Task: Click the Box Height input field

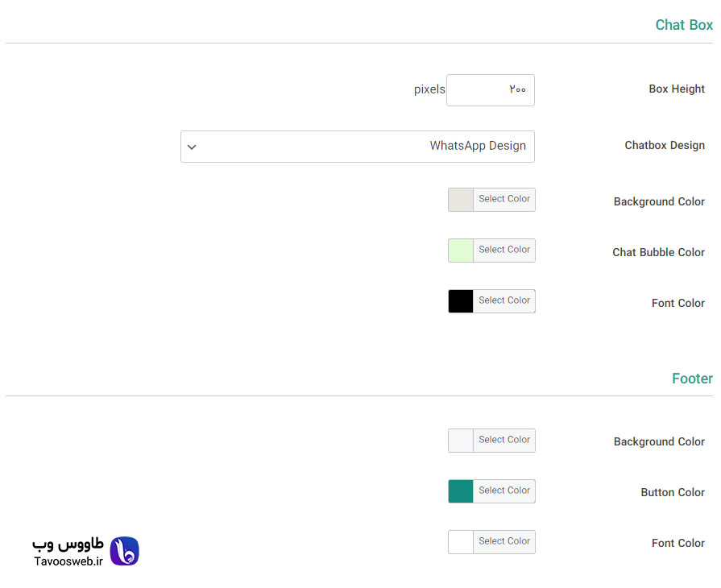Action: (490, 90)
